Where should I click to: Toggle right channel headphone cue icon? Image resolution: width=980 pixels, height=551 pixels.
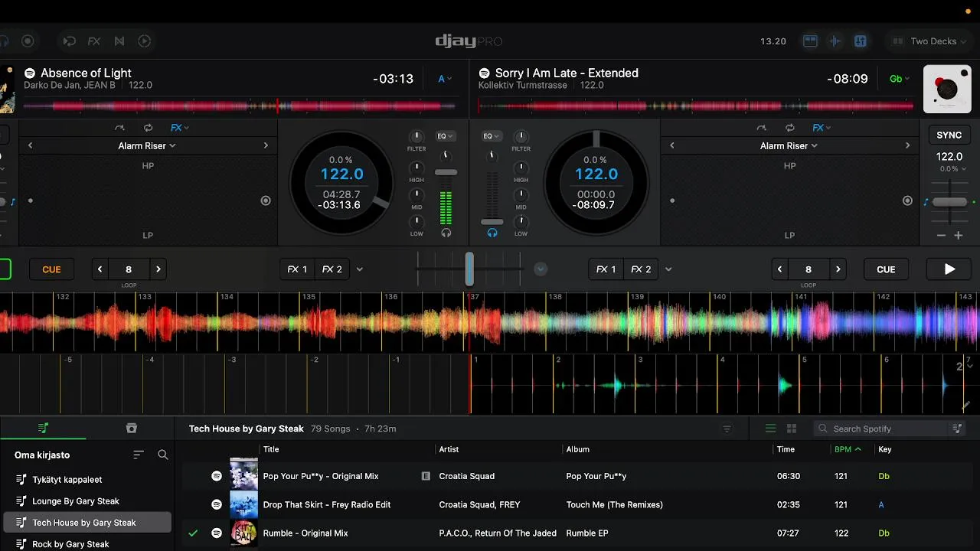[492, 233]
